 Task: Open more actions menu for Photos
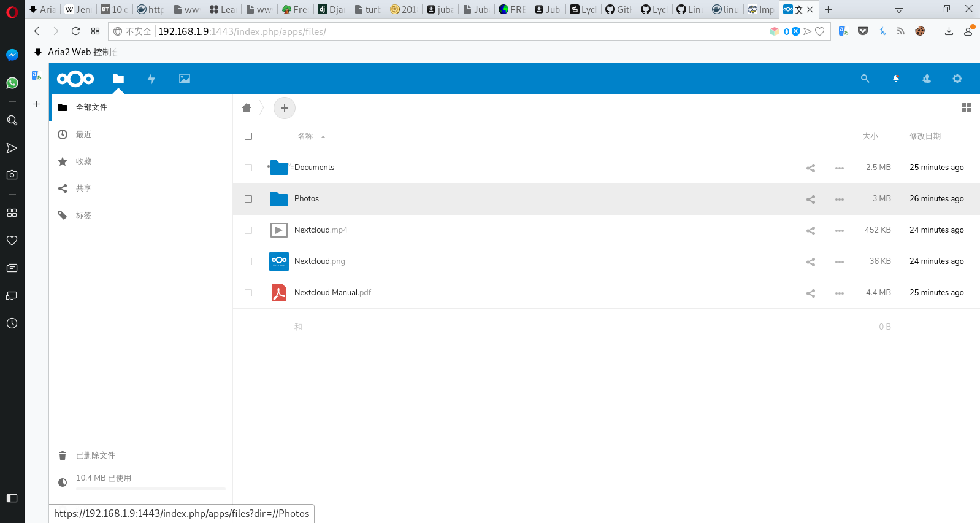tap(840, 199)
